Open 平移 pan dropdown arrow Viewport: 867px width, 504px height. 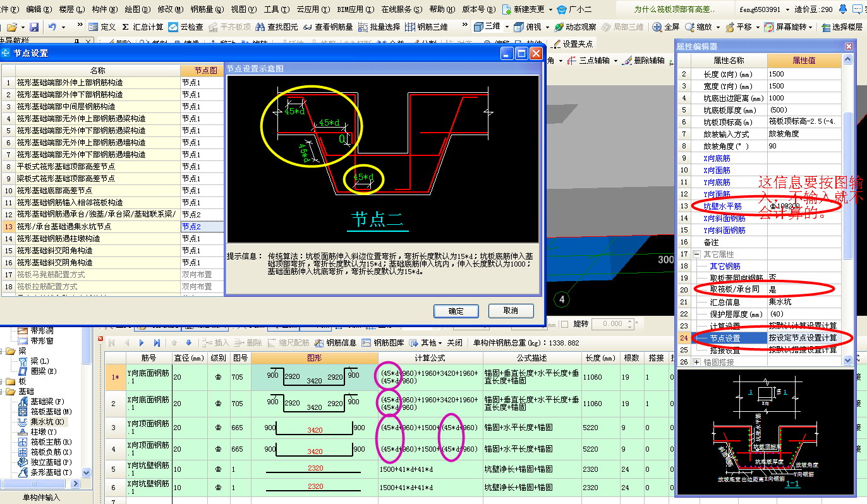tap(758, 27)
